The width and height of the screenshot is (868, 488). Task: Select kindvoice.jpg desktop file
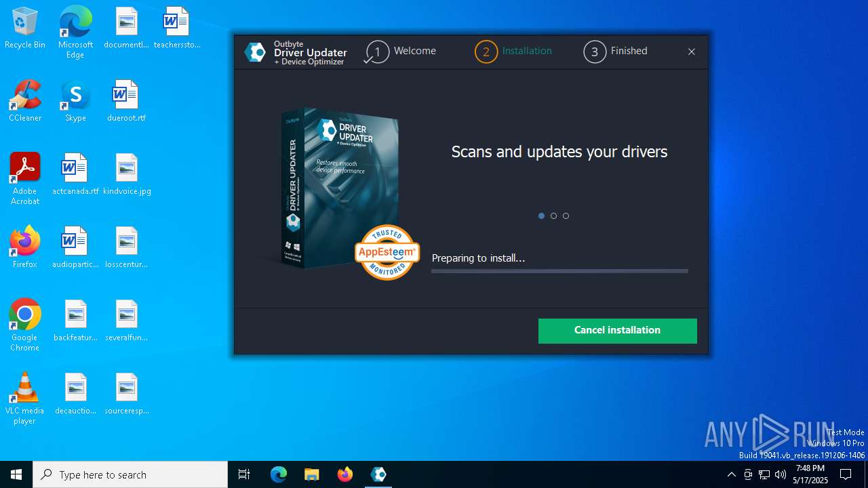(x=126, y=175)
